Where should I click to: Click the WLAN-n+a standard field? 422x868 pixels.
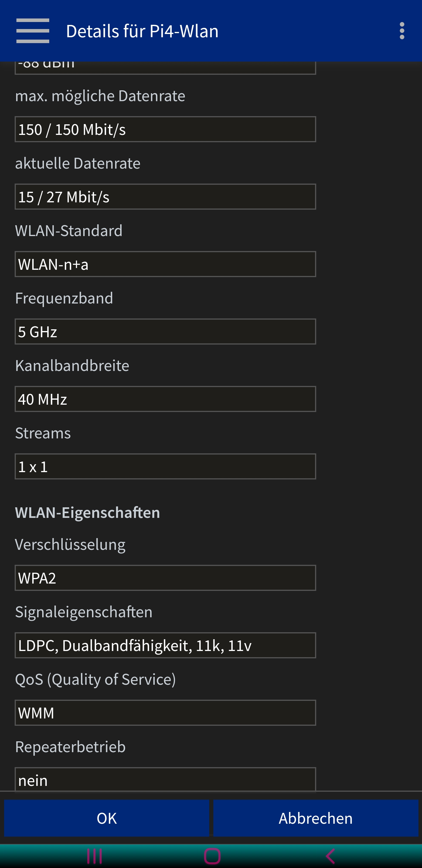coord(165,264)
